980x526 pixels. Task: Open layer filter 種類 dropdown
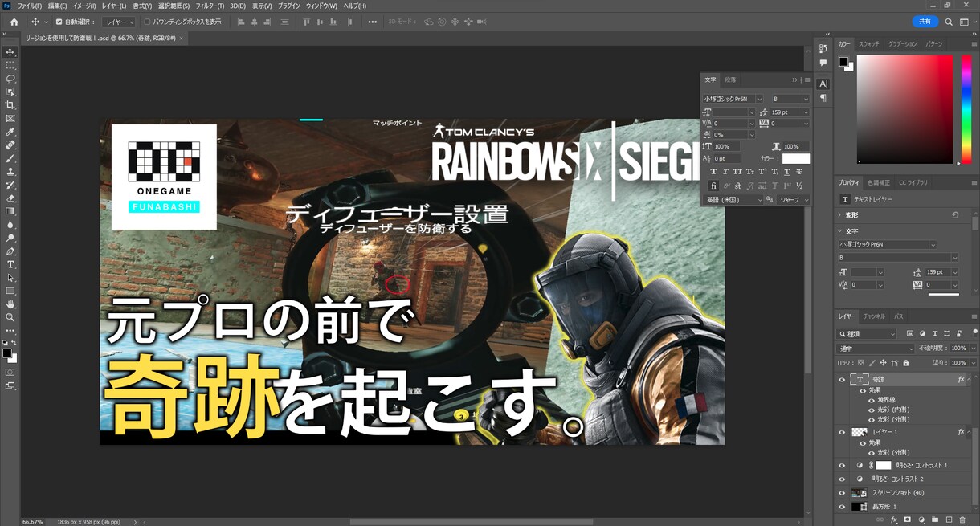(867, 333)
